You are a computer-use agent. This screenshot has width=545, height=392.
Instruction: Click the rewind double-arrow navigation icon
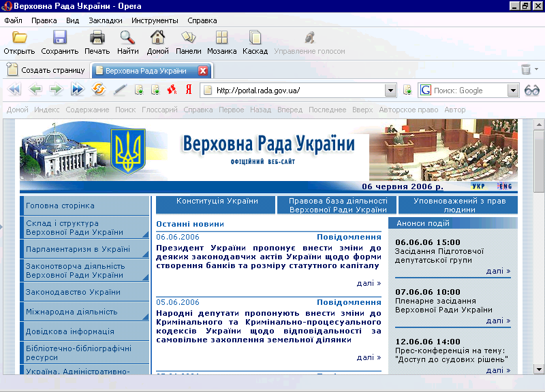[14, 90]
